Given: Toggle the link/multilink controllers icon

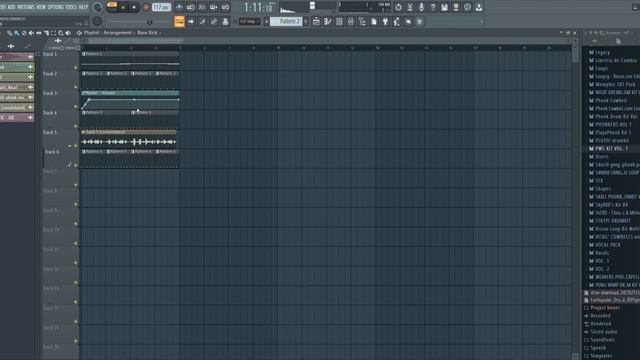Looking at the screenshot, I should coord(213,22).
